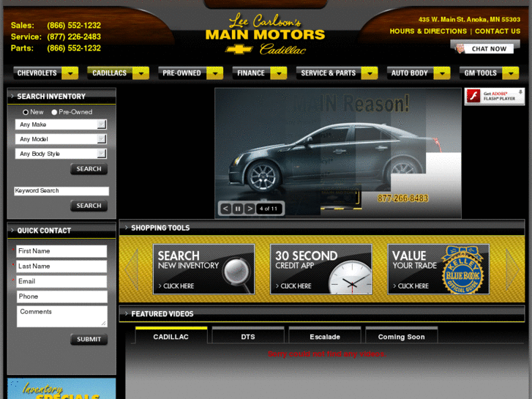Switch to the Escalade videos tab
The width and height of the screenshot is (532, 399).
pyautogui.click(x=325, y=335)
